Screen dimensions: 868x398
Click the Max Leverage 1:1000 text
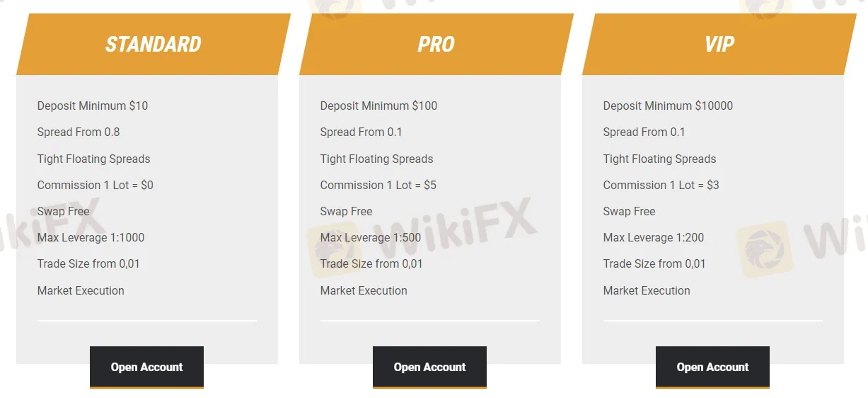pyautogui.click(x=91, y=237)
